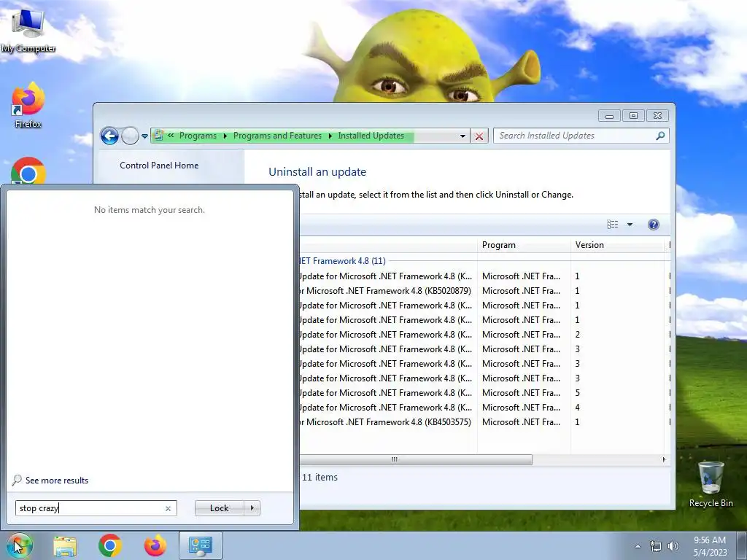The width and height of the screenshot is (747, 560).
Task: Select Programs and Features breadcrumb
Action: [x=277, y=136]
